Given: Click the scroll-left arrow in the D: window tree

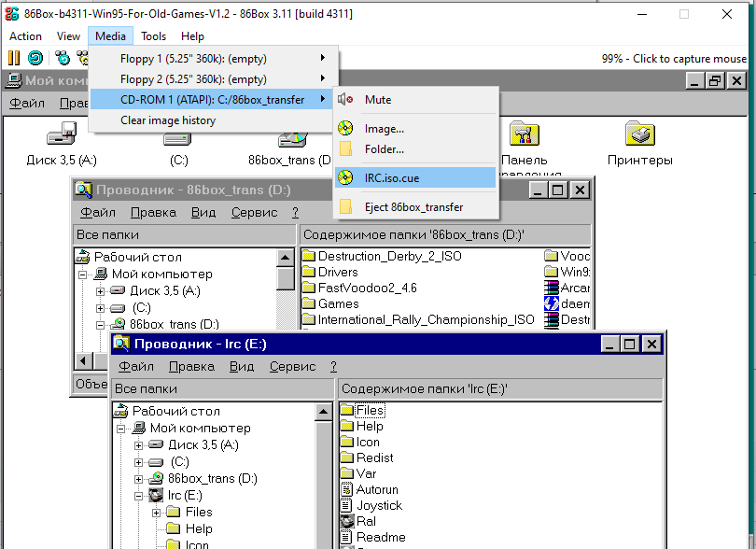Looking at the screenshot, I should pyautogui.click(x=83, y=360).
